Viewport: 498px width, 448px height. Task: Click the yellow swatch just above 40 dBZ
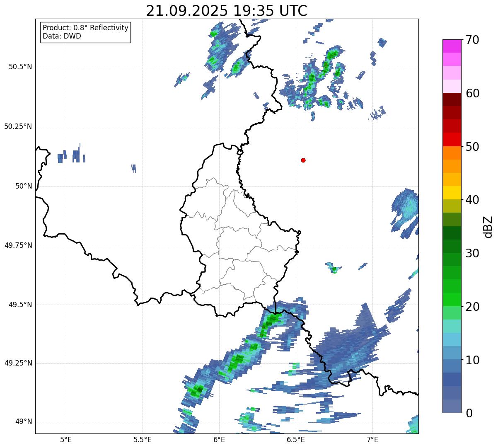tap(452, 193)
